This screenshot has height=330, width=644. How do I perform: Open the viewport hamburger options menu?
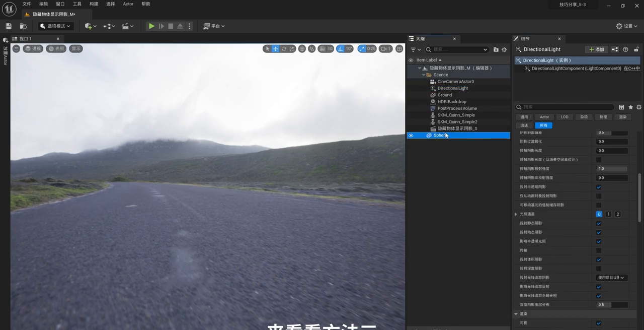16,49
